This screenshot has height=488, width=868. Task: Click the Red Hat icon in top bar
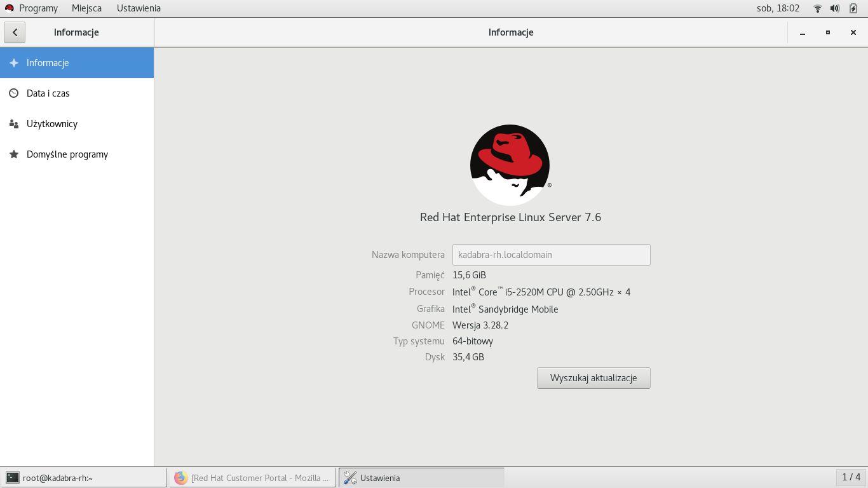[x=10, y=8]
